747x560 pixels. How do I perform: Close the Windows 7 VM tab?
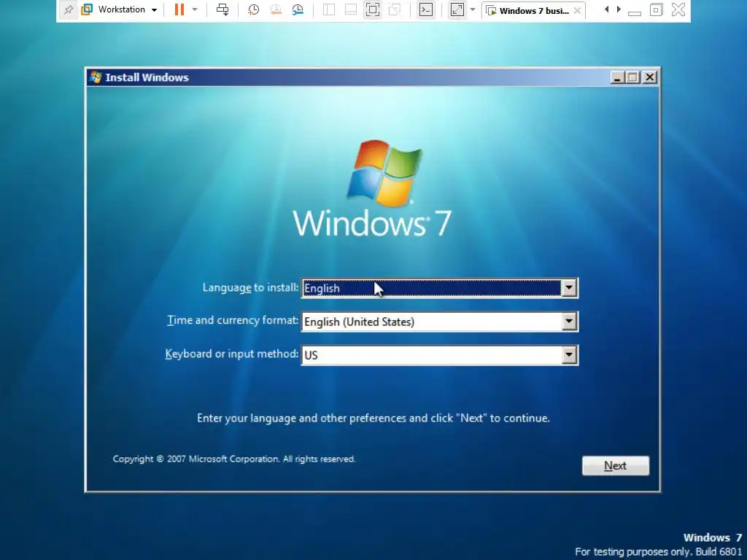577,10
